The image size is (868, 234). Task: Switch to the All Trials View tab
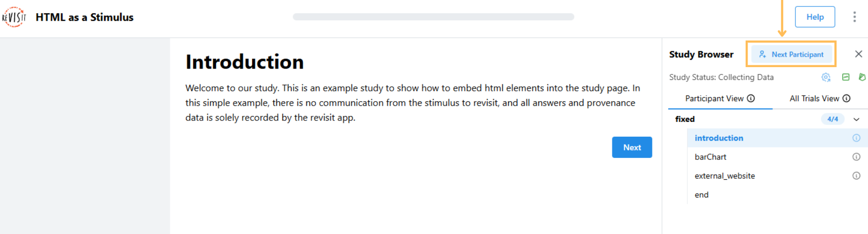(x=814, y=98)
